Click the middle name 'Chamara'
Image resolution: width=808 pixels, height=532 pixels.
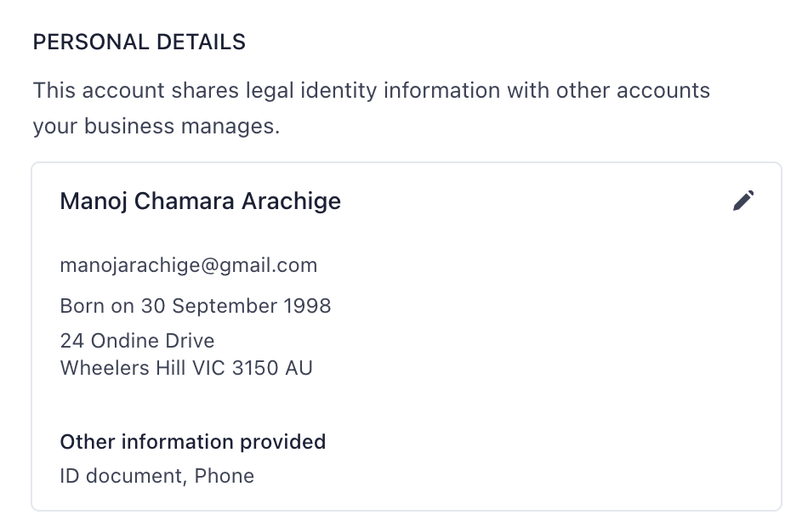tap(185, 201)
